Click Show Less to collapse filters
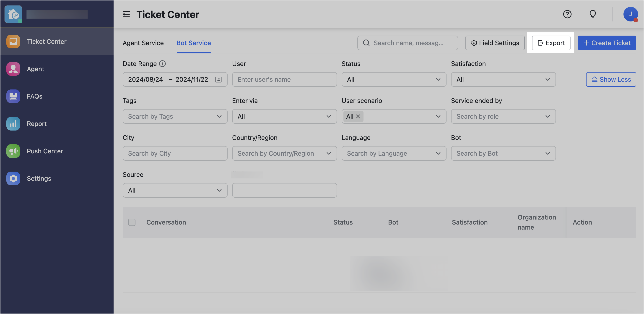Viewport: 644px width, 314px height. pos(611,79)
